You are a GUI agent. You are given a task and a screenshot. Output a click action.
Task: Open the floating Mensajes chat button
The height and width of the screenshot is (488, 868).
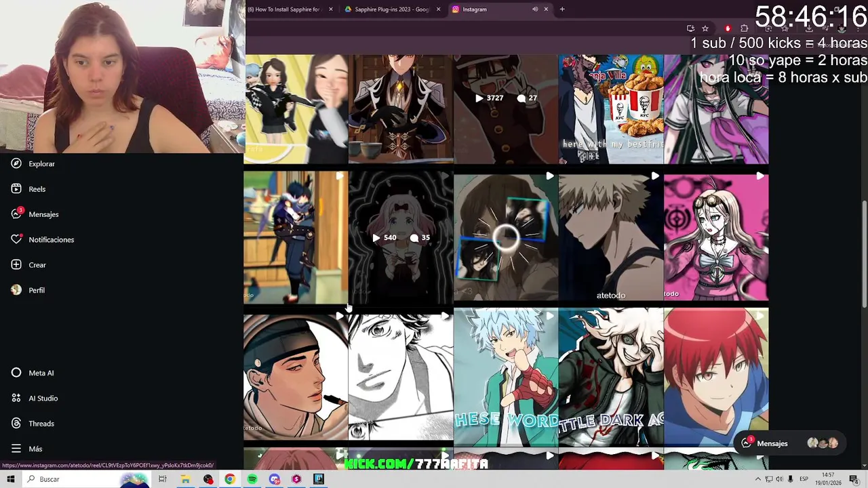[790, 443]
